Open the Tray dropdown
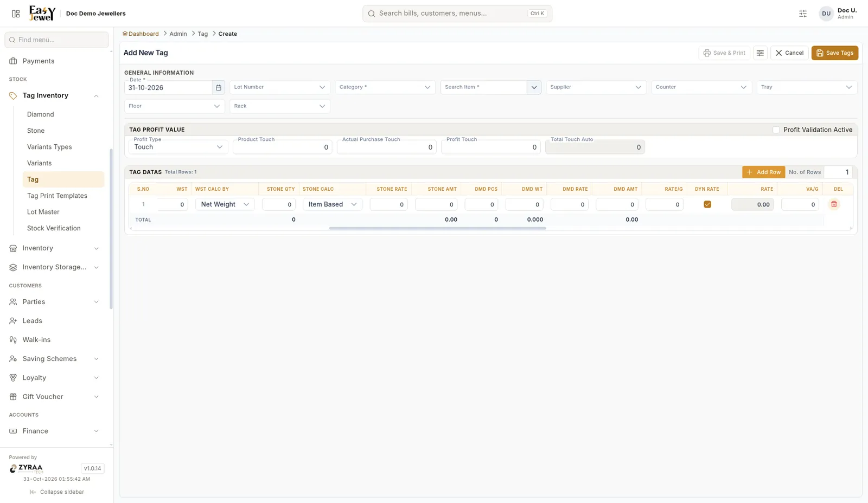This screenshot has height=503, width=868. coord(807,87)
